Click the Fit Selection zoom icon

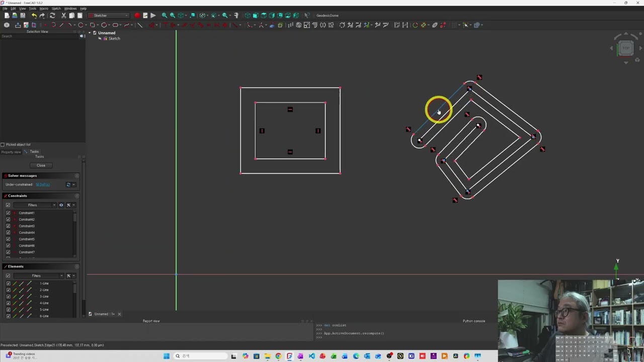[x=173, y=16]
